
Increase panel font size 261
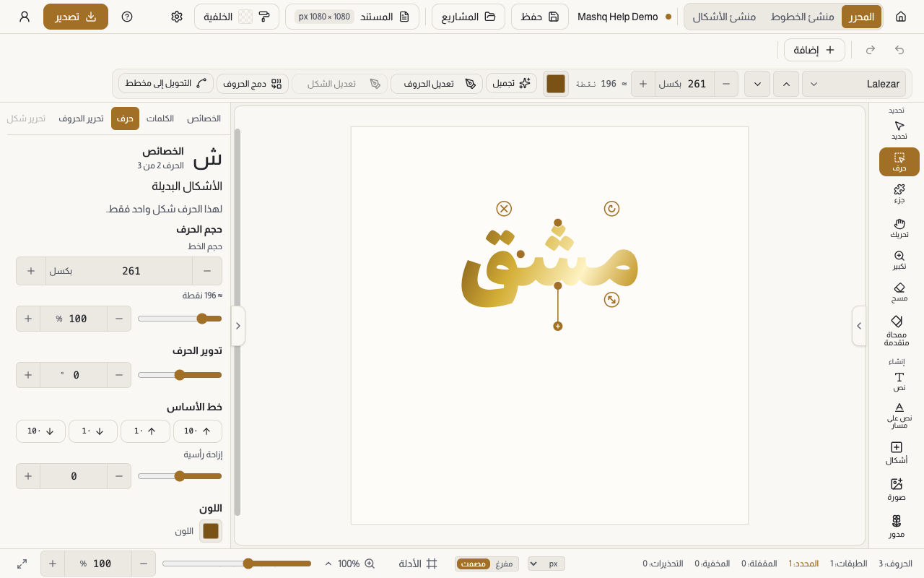pos(31,271)
